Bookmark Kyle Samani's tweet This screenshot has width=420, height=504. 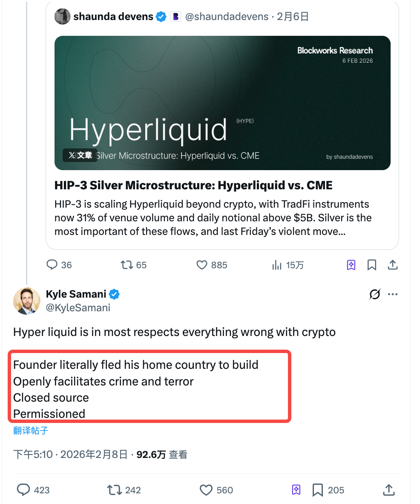click(x=316, y=490)
